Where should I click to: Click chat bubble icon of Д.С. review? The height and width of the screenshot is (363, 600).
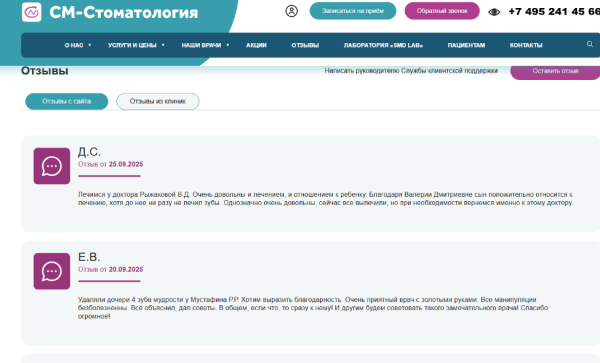[x=52, y=166]
